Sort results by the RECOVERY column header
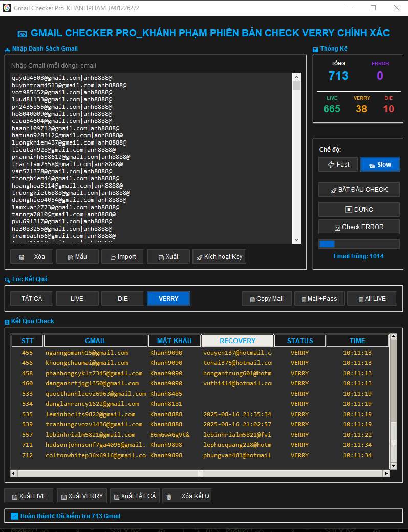 (238, 341)
